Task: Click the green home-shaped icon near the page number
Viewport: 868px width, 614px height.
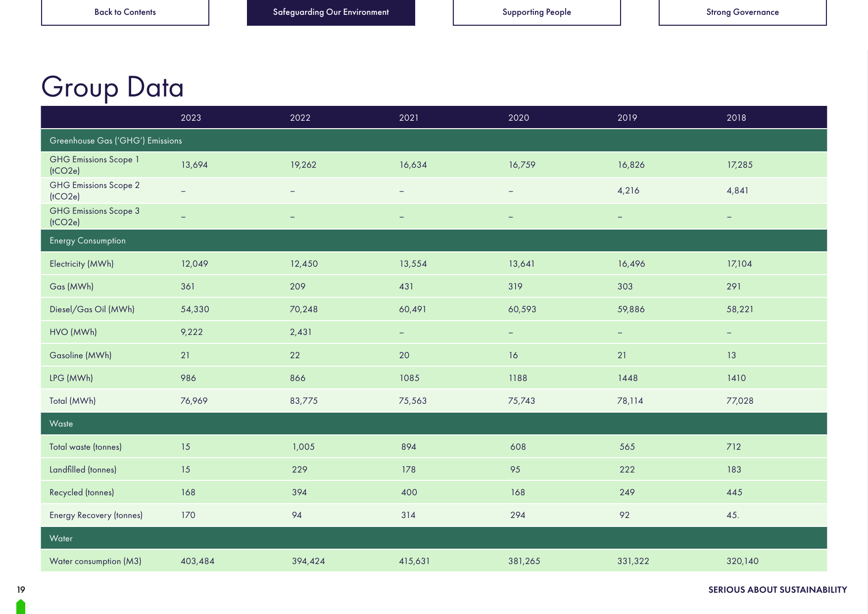Action: pos(21,607)
